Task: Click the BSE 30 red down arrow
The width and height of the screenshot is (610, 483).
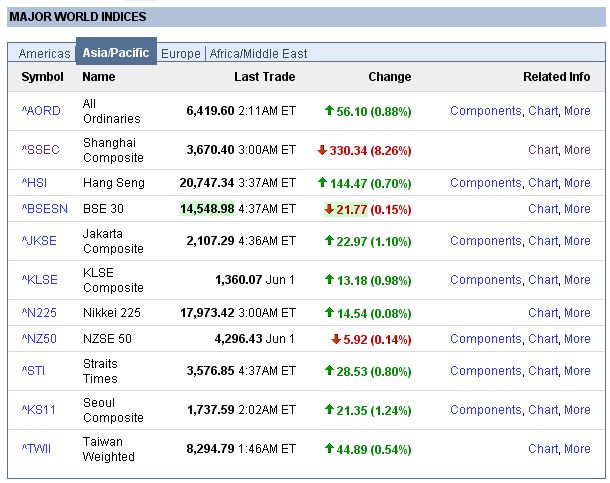Action: click(329, 209)
